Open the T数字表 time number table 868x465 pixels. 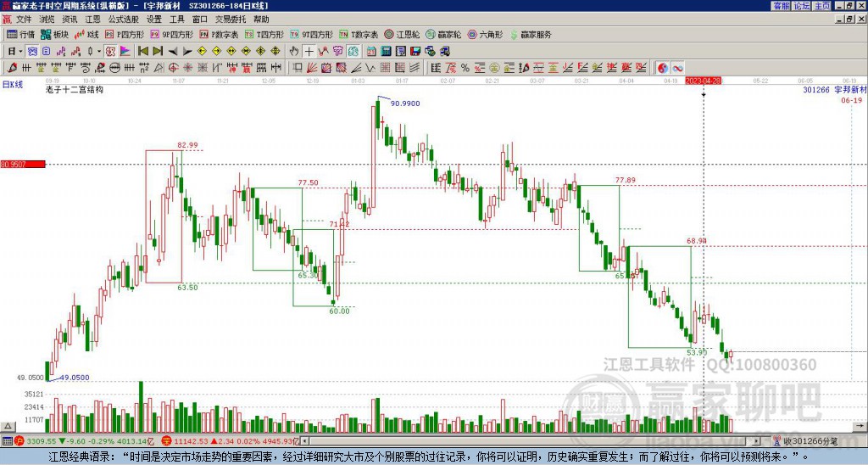(x=359, y=34)
